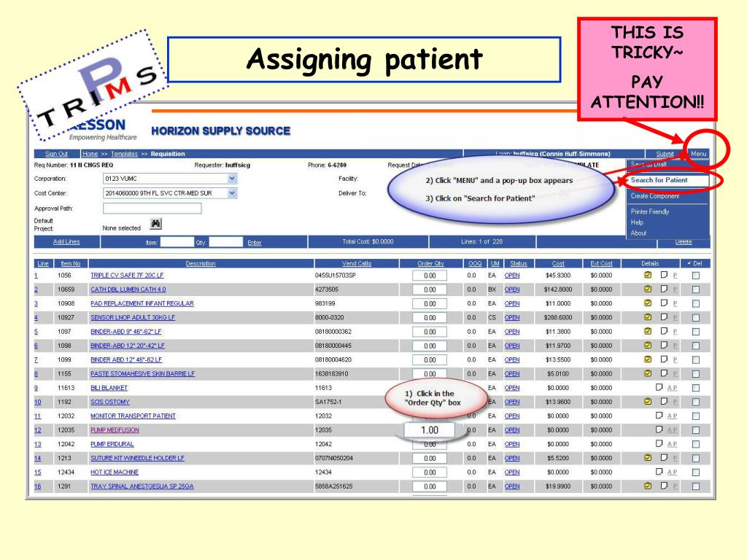
Task: Expand the Corporation dropdown 0123 VUMC
Action: (x=231, y=179)
